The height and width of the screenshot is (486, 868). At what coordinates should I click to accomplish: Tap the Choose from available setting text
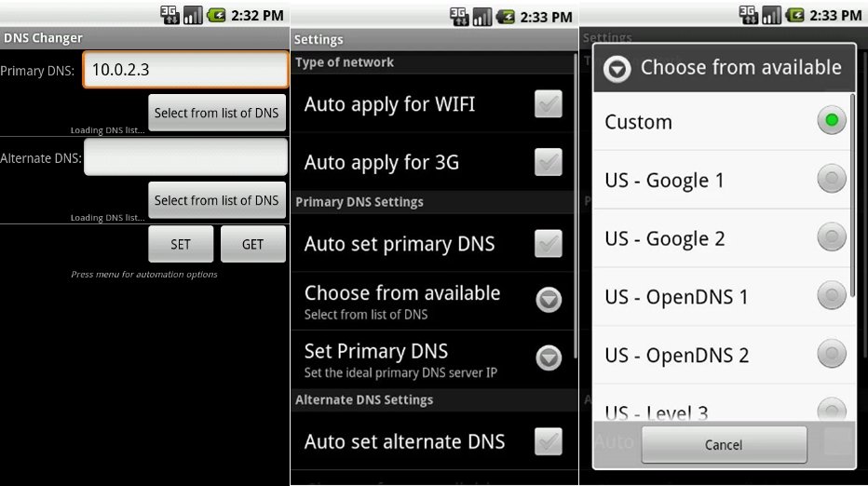402,302
